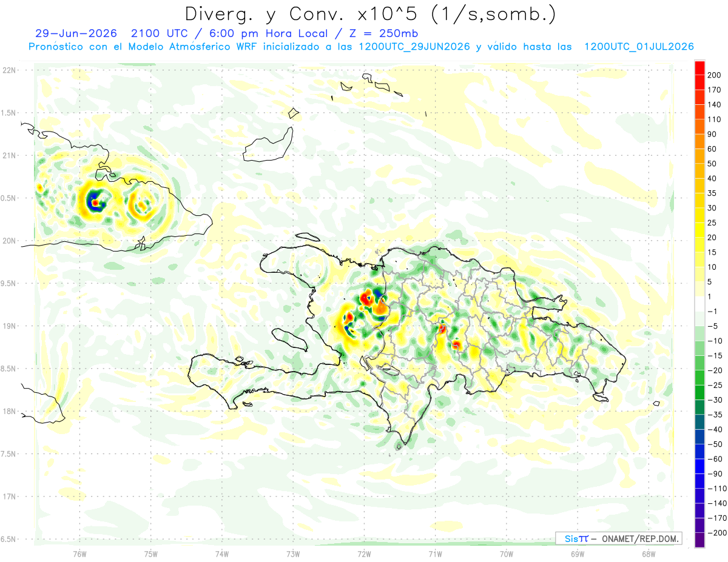Image resolution: width=728 pixels, height=562 pixels.
Task: Click the color bar label '-140'
Action: pyautogui.click(x=716, y=503)
